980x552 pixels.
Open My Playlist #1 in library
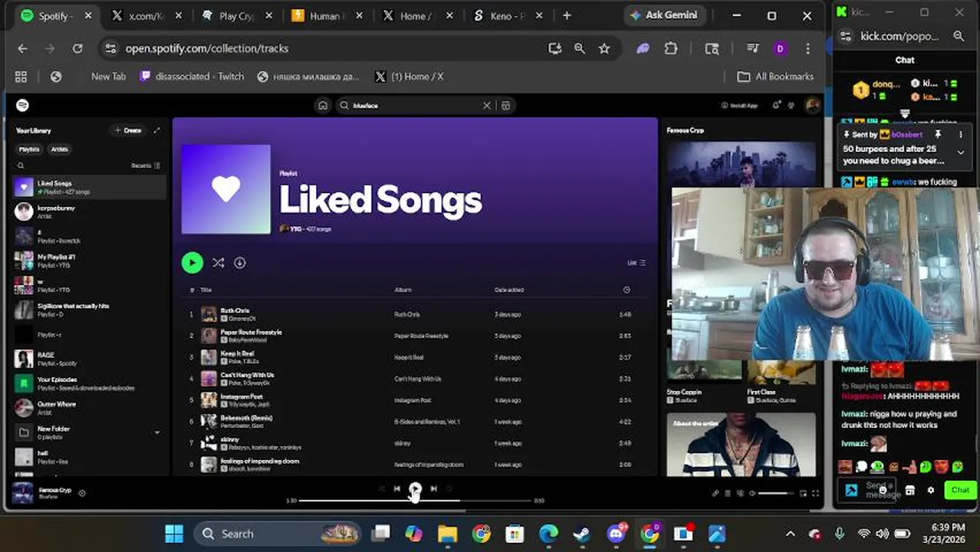click(x=89, y=261)
